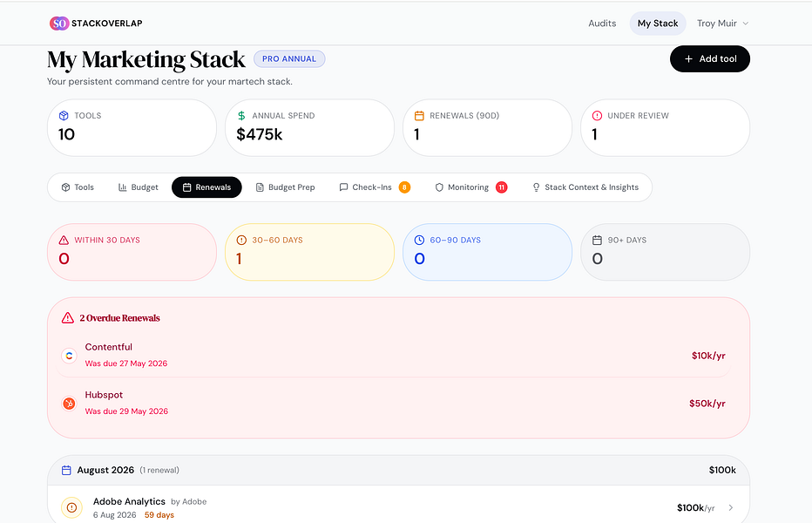Click the My Marketing Stack heading
The image size is (812, 523).
146,59
